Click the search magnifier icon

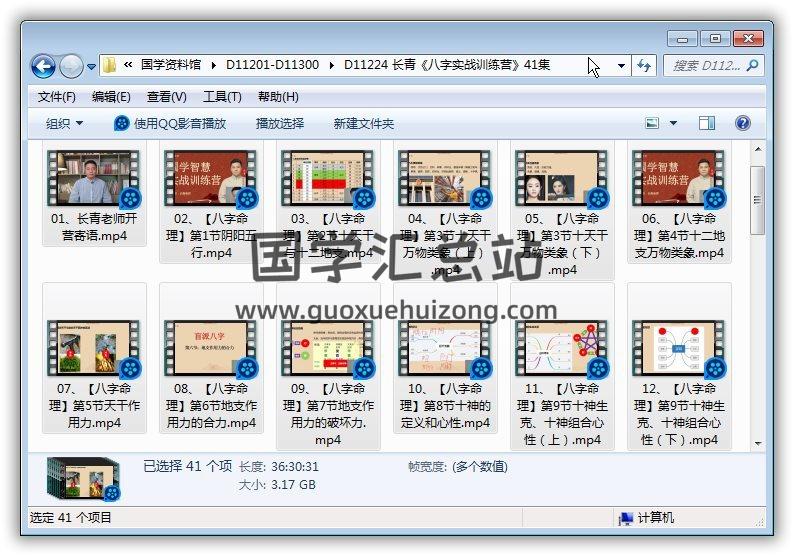(x=753, y=65)
